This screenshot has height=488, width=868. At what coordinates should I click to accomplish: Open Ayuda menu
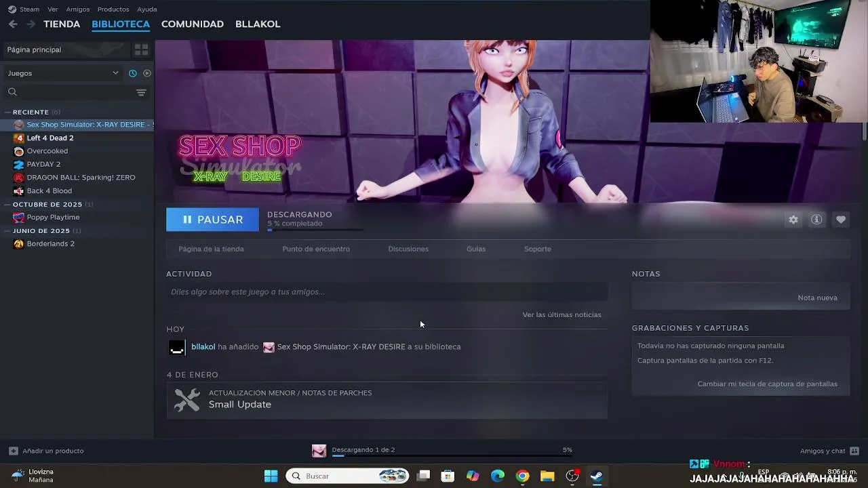tap(147, 9)
